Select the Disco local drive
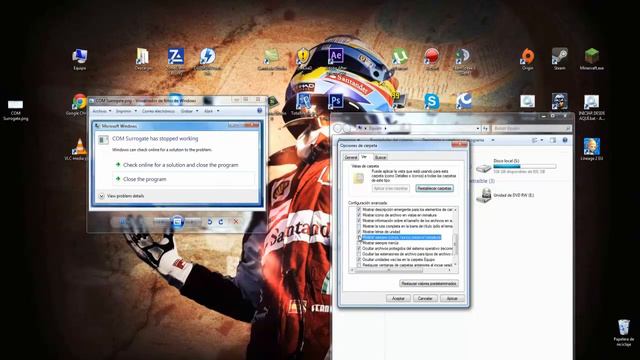 (516, 167)
